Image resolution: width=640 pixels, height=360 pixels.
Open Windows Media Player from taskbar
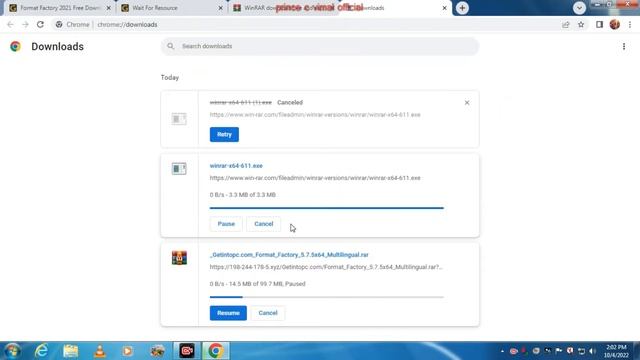pos(128,351)
